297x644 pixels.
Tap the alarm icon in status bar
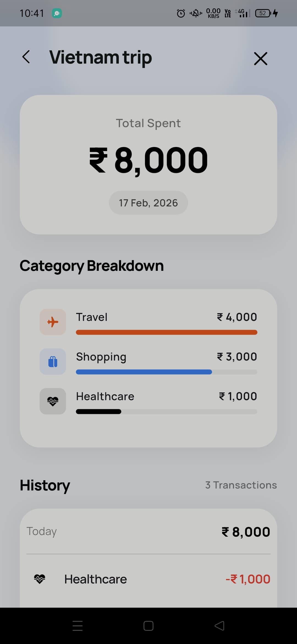click(x=181, y=13)
